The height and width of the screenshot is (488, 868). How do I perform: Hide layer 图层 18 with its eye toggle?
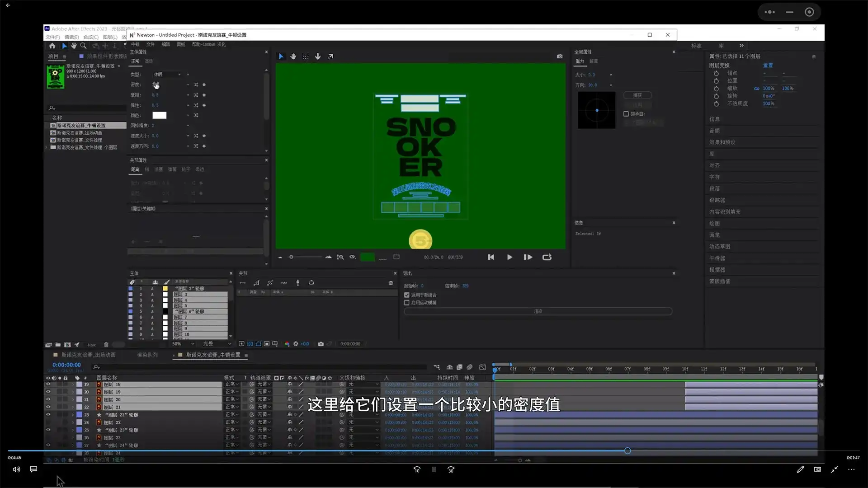pyautogui.click(x=48, y=385)
